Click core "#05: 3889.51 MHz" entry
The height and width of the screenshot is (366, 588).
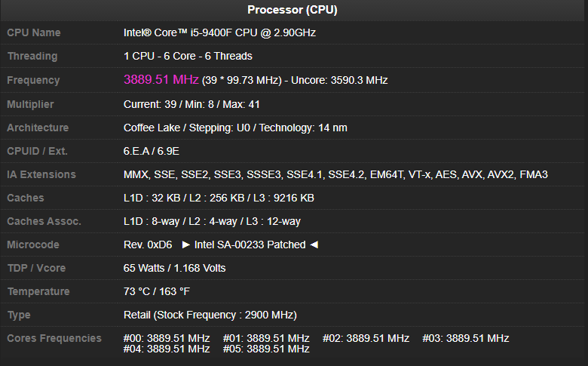(266, 349)
